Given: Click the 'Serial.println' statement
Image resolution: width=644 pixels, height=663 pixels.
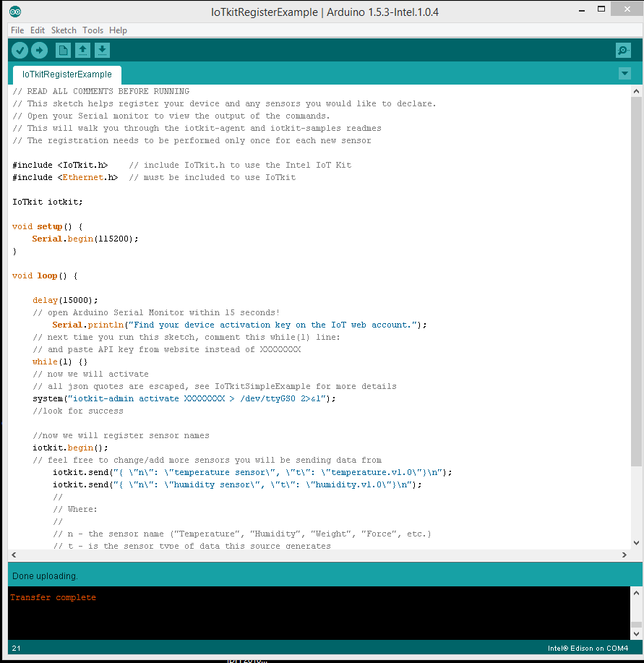Looking at the screenshot, I should coord(239,325).
